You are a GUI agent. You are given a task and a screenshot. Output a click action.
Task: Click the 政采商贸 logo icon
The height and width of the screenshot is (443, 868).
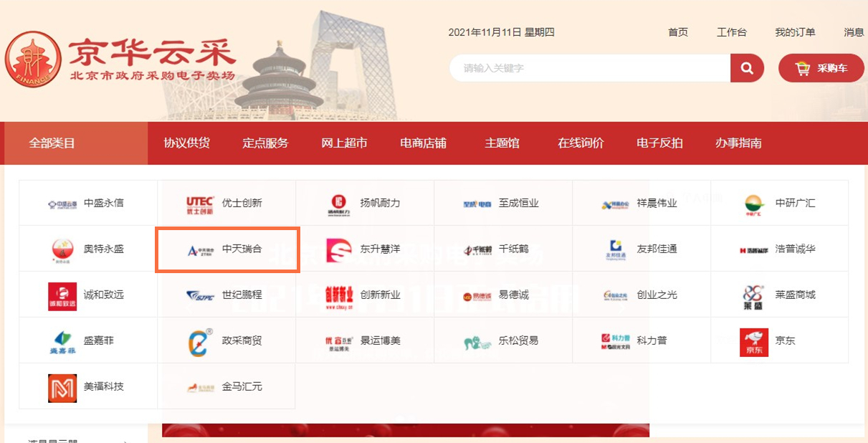pos(200,341)
